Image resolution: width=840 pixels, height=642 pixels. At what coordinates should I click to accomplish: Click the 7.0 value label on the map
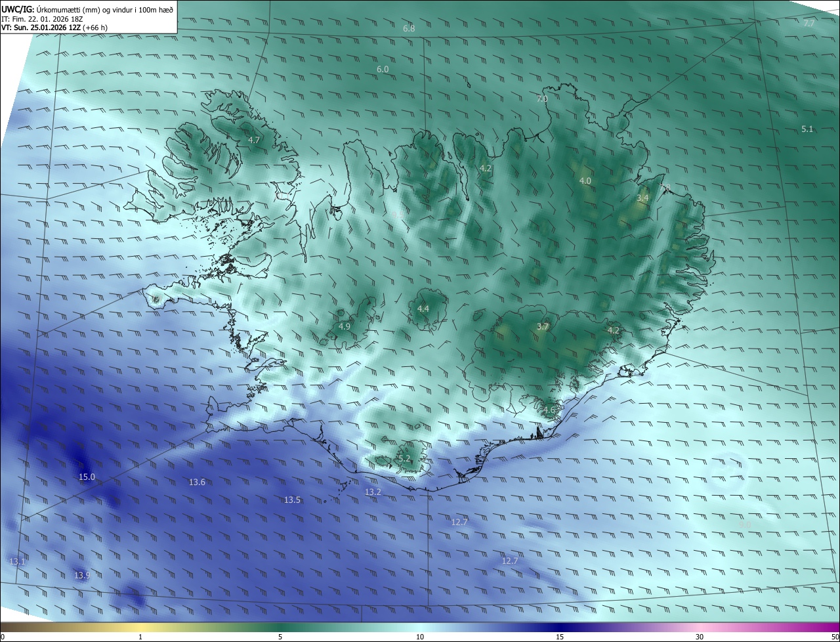point(542,99)
